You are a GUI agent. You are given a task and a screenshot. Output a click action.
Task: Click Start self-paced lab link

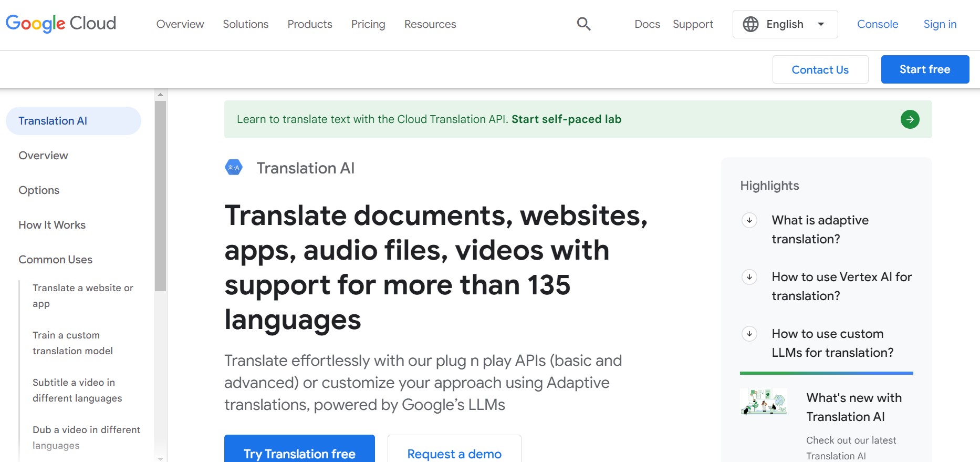click(x=566, y=119)
